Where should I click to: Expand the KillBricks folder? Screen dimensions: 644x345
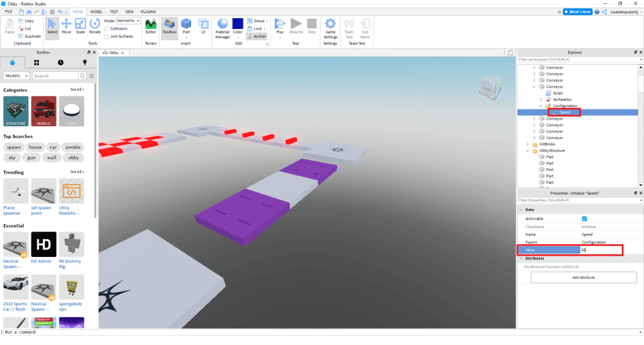[528, 144]
